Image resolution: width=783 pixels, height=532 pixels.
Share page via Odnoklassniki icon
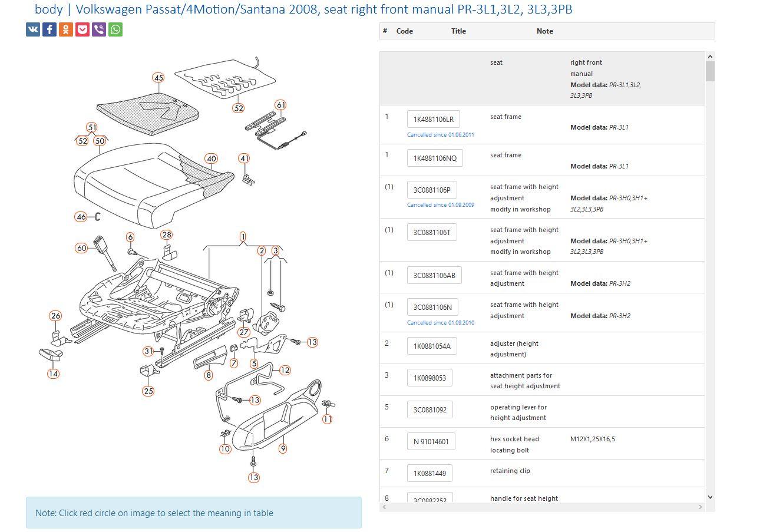pos(66,29)
